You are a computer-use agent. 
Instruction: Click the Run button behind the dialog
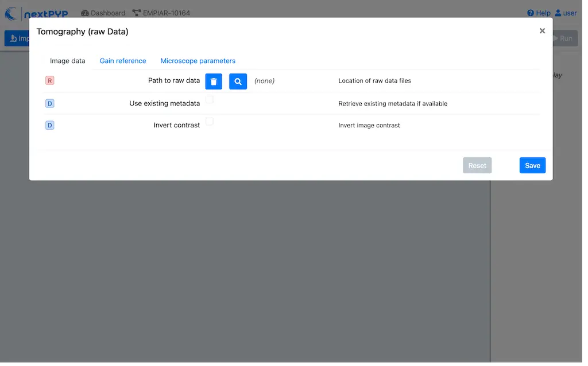565,38
